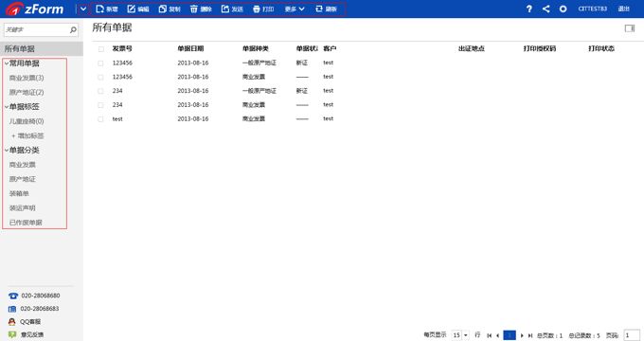This screenshot has height=341, width=644.
Task: Click the New document (新增) toolbar icon
Action: click(99, 9)
